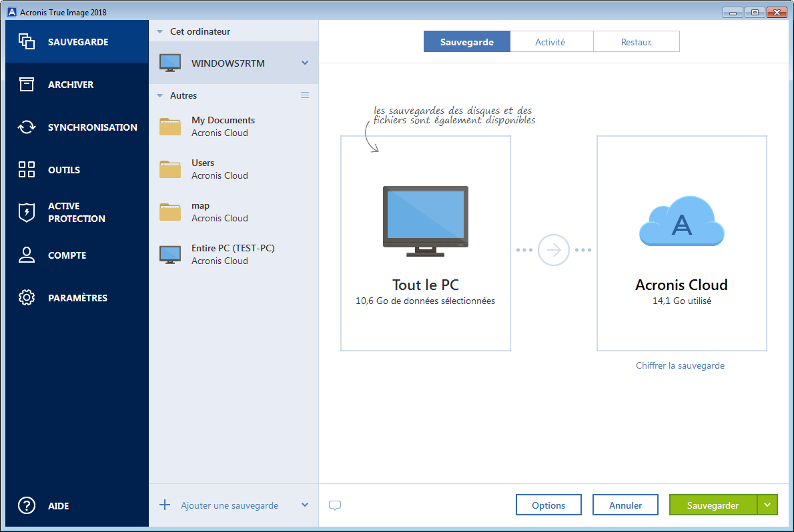Click the green Sauvegarder button
This screenshot has height=532, width=794.
713,505
